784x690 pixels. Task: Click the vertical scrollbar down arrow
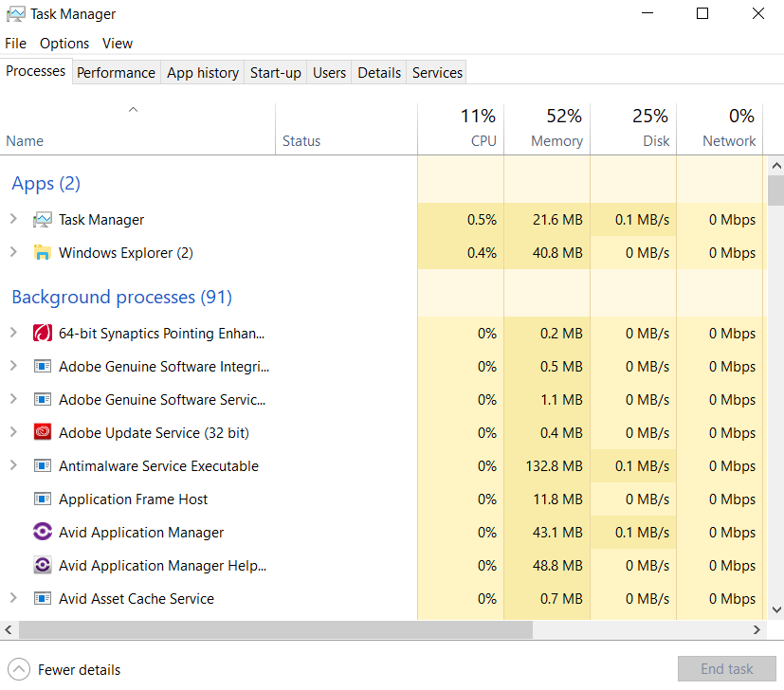pyautogui.click(x=776, y=609)
